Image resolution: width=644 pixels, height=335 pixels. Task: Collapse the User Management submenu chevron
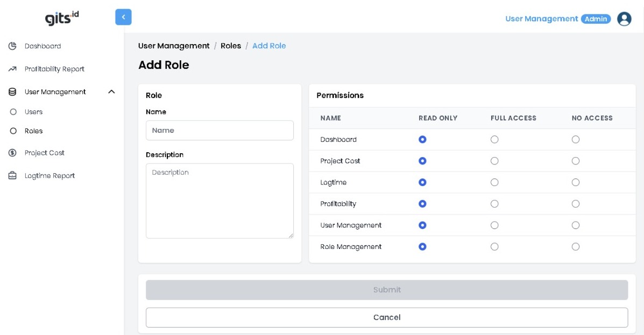coord(111,92)
